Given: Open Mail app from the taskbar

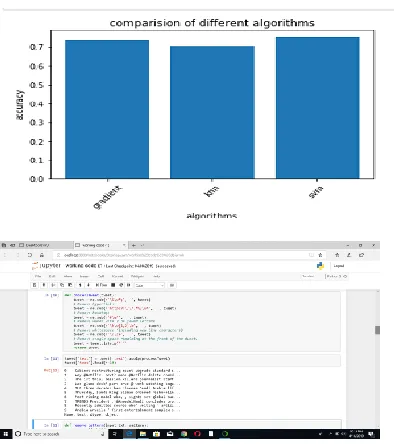Looking at the screenshot, I should coord(170,434).
